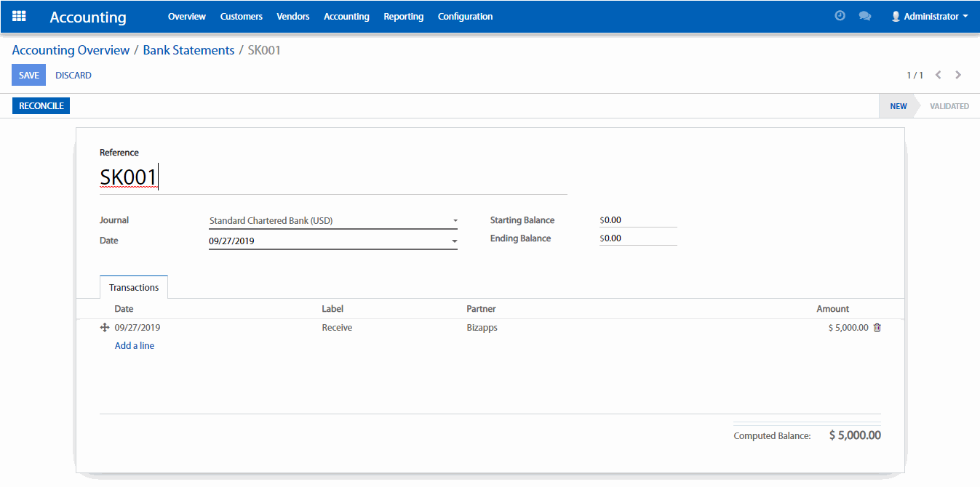
Task: Click the drag handle on transaction row
Action: point(104,328)
